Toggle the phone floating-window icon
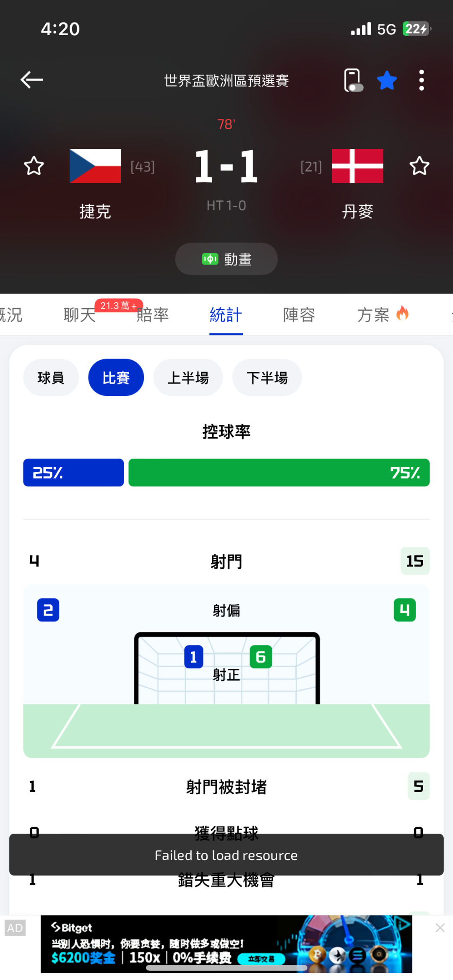This screenshot has height=980, width=453. point(353,80)
